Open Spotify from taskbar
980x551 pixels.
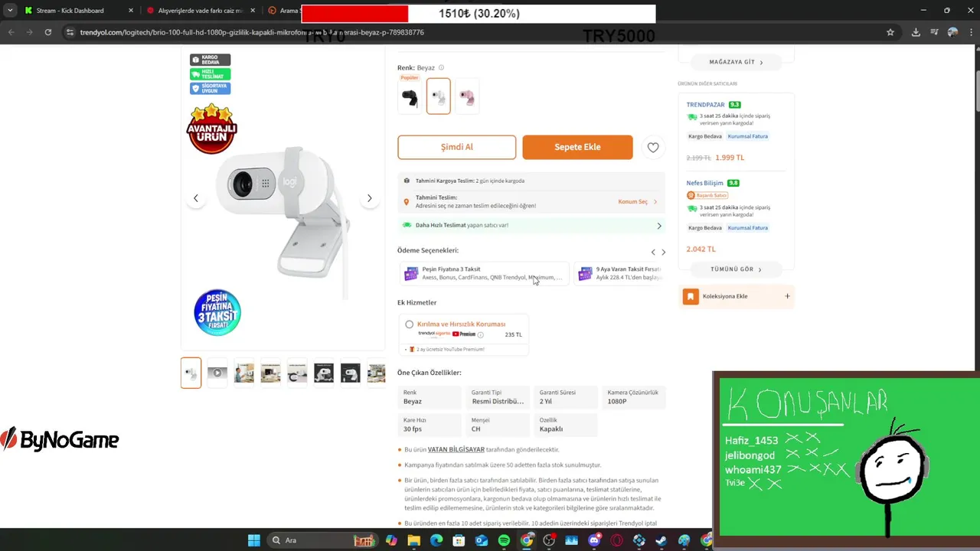pos(504,540)
